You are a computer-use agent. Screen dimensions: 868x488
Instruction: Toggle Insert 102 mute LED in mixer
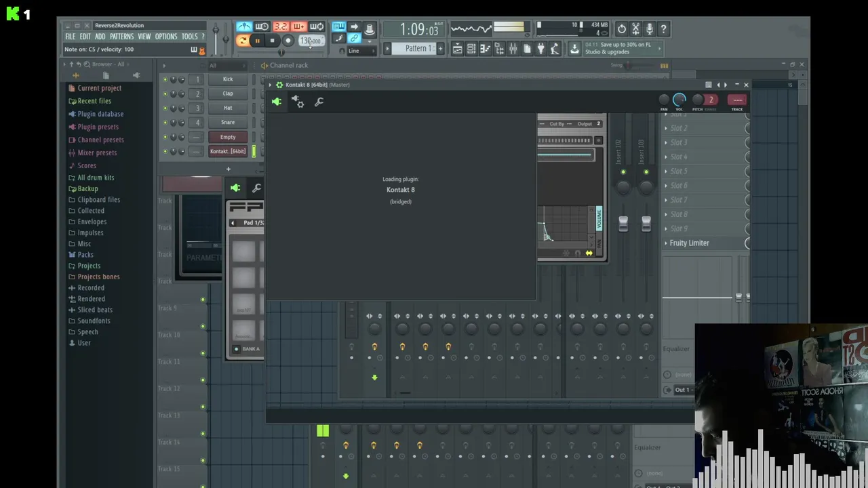tap(623, 172)
